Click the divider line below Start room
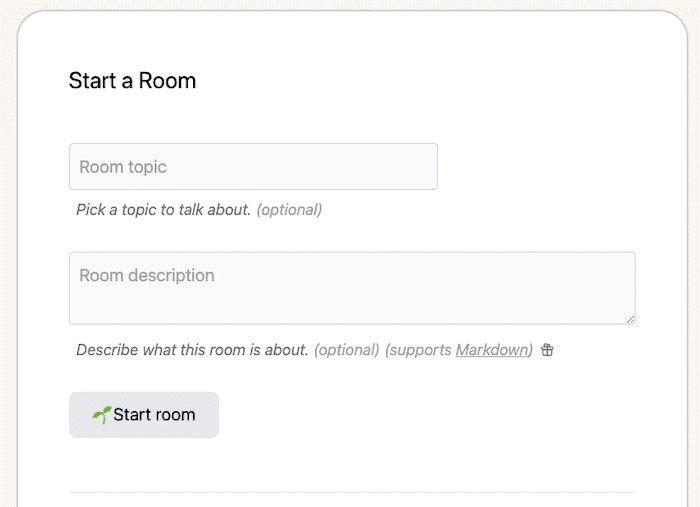This screenshot has width=700, height=507. point(352,492)
